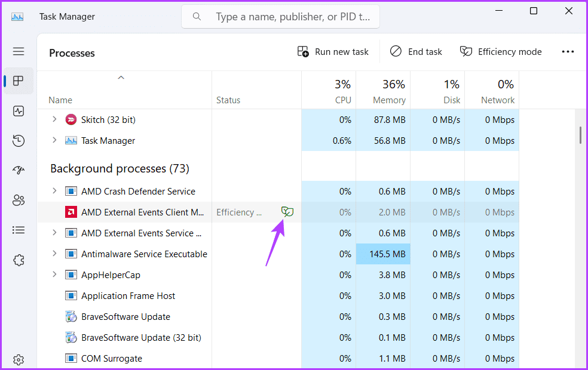Open App history in sidebar
The height and width of the screenshot is (370, 588).
19,141
